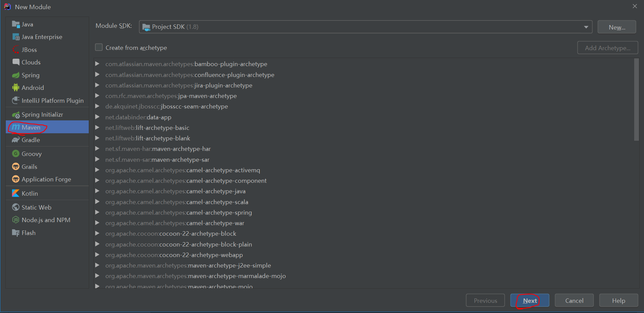The height and width of the screenshot is (313, 644).
Task: Click the IntelliJ logo in title bar
Action: pyautogui.click(x=7, y=7)
